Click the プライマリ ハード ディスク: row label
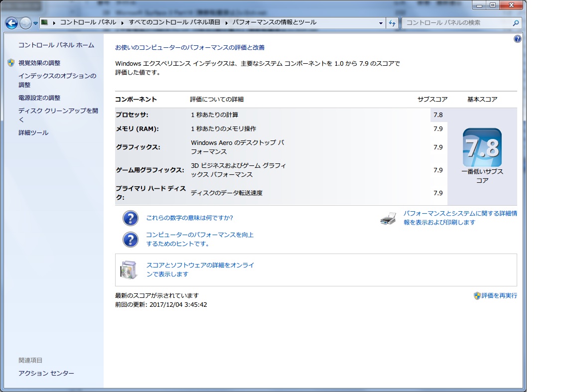574x392 pixels. [151, 193]
